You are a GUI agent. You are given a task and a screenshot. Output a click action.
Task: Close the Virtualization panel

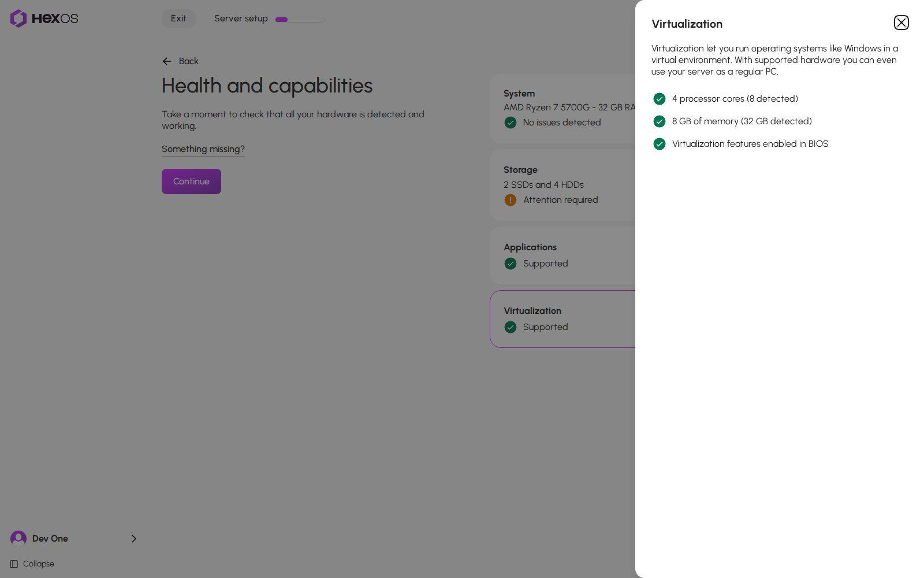(901, 23)
